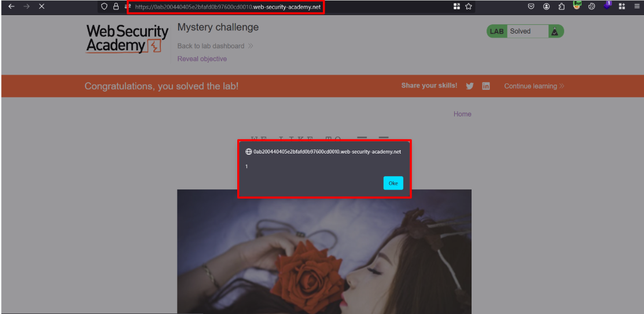Share the result on LinkedIn
The image size is (644, 314).
pyautogui.click(x=486, y=86)
